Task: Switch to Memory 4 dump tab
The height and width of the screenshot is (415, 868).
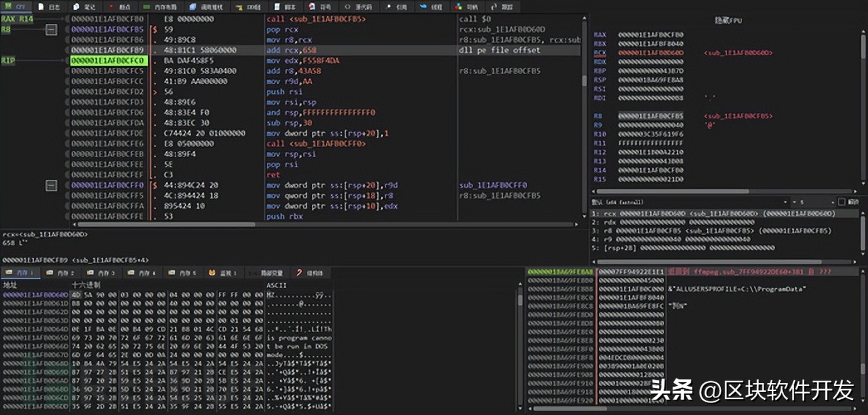Action: coord(143,273)
